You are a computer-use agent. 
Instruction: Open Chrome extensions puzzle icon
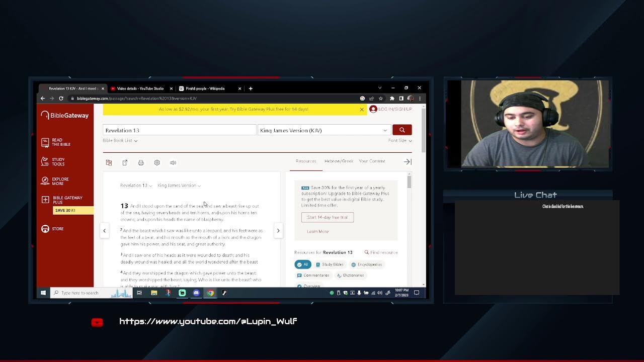[392, 99]
